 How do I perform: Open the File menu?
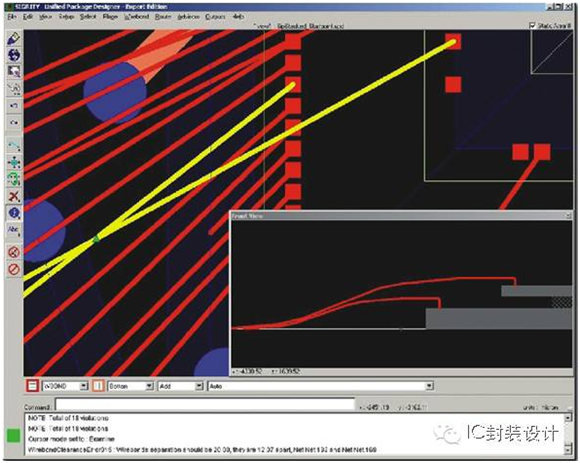pyautogui.click(x=12, y=17)
